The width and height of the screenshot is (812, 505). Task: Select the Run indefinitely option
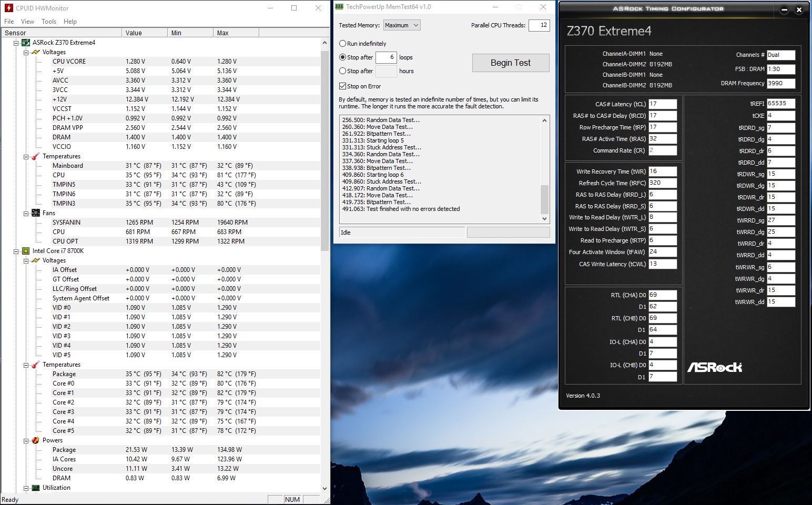pos(343,44)
